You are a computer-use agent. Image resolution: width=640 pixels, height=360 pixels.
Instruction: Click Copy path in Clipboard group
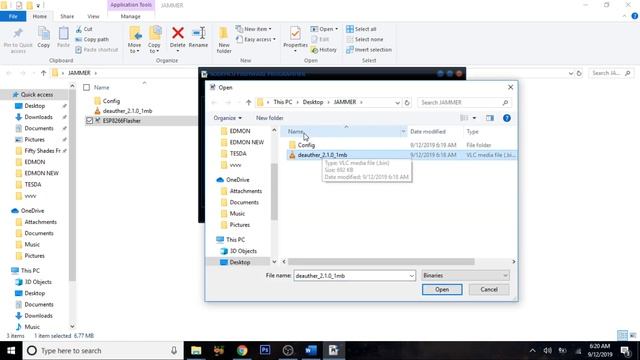92,40
